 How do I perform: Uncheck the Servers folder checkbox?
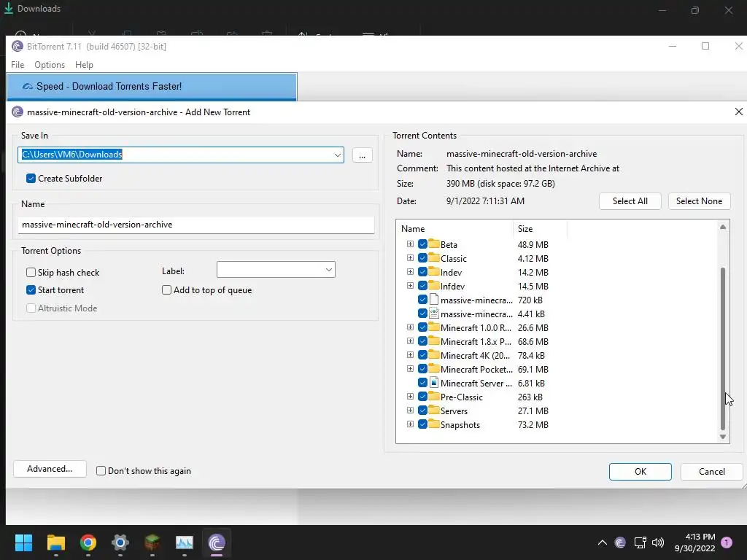pos(422,411)
